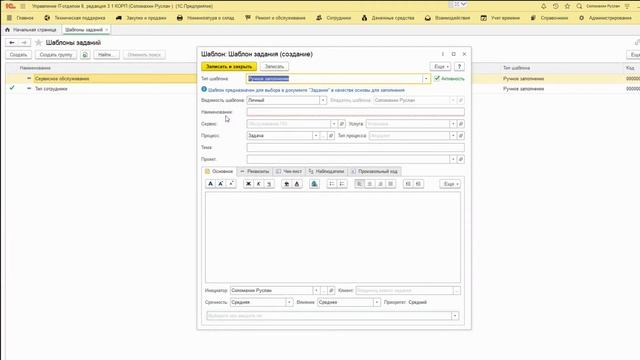The width and height of the screenshot is (640, 360).
Task: Open the Инициатор field link icon
Action: pos(331,291)
